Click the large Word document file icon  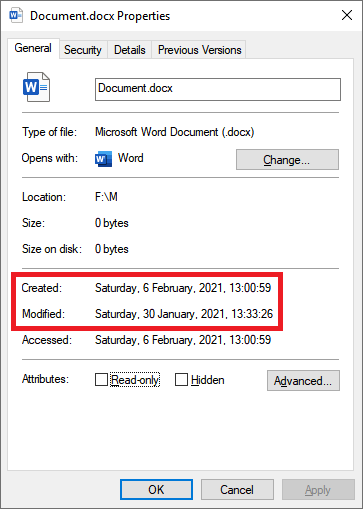36,87
